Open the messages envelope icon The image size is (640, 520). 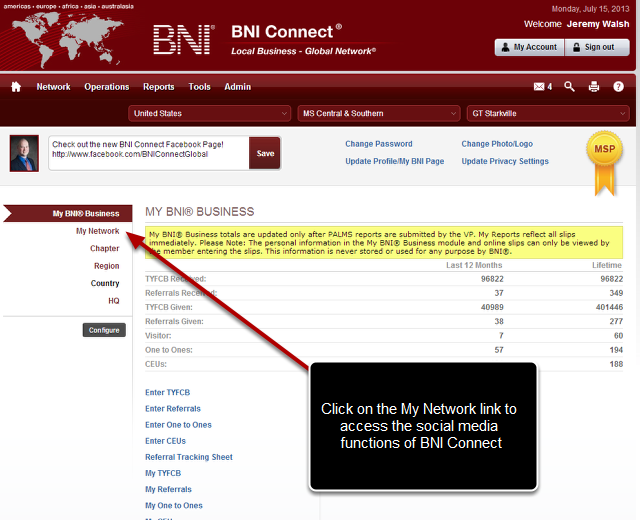click(x=540, y=87)
